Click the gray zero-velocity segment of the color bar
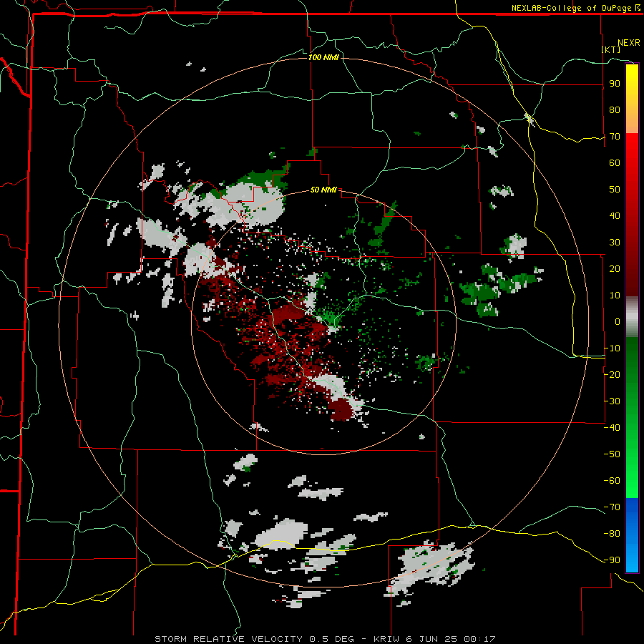 632,317
